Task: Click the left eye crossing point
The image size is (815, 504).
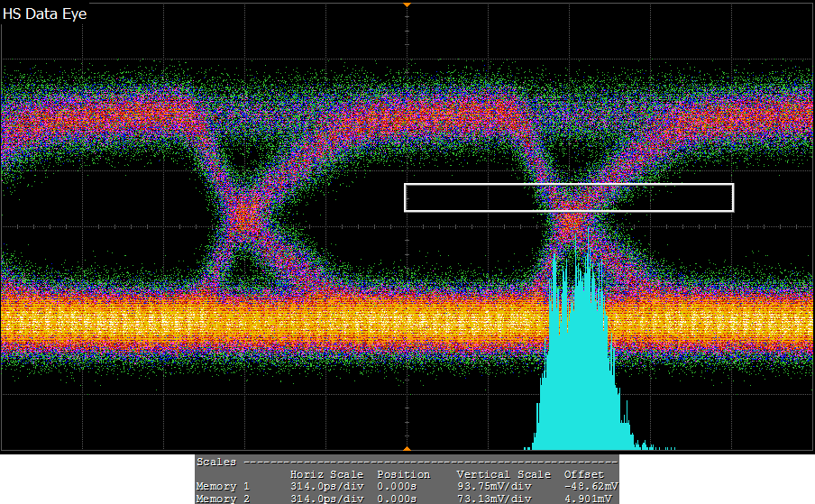Action: coord(245,216)
